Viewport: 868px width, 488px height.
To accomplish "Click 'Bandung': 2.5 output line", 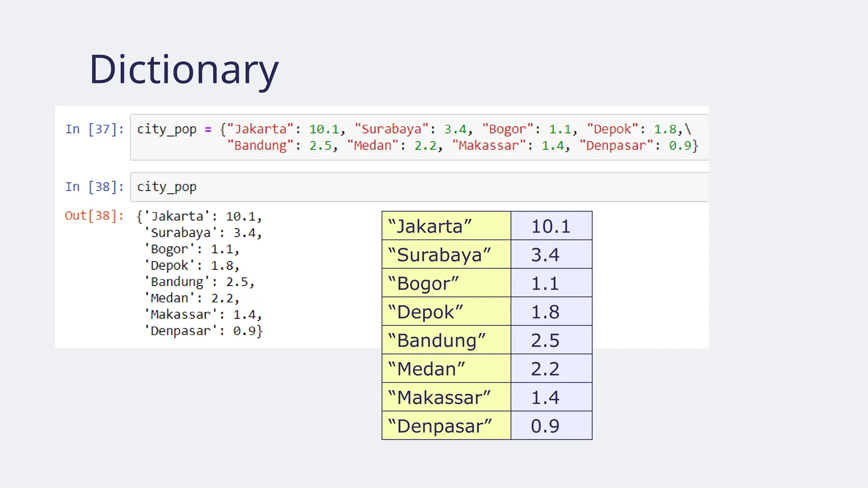I will tap(199, 282).
